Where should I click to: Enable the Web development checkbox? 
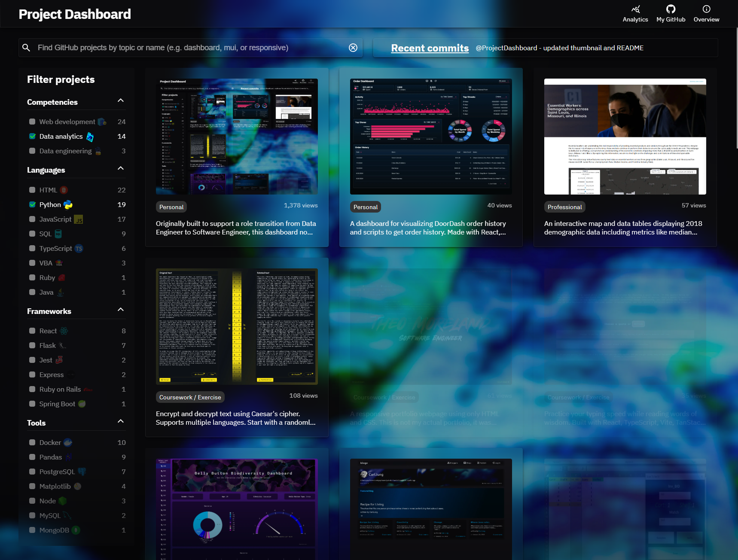click(x=32, y=122)
